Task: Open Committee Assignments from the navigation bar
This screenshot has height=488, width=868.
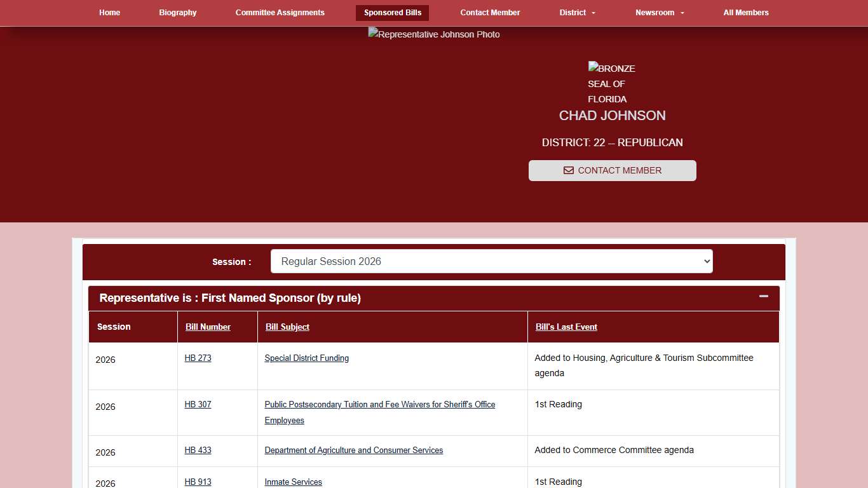Action: 280,13
